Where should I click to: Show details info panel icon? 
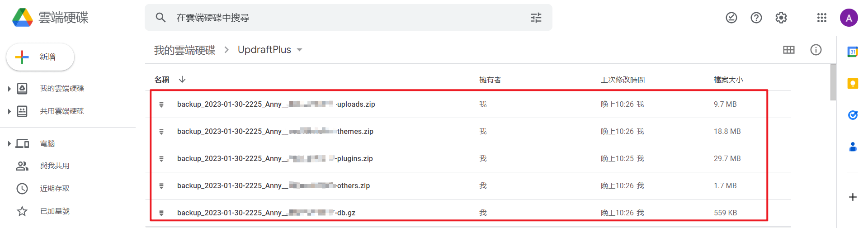click(x=816, y=50)
